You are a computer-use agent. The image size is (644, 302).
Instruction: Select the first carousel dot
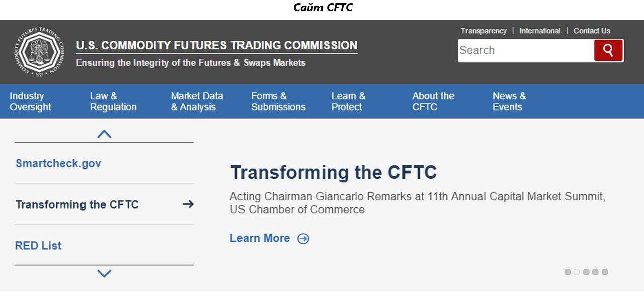point(568,272)
